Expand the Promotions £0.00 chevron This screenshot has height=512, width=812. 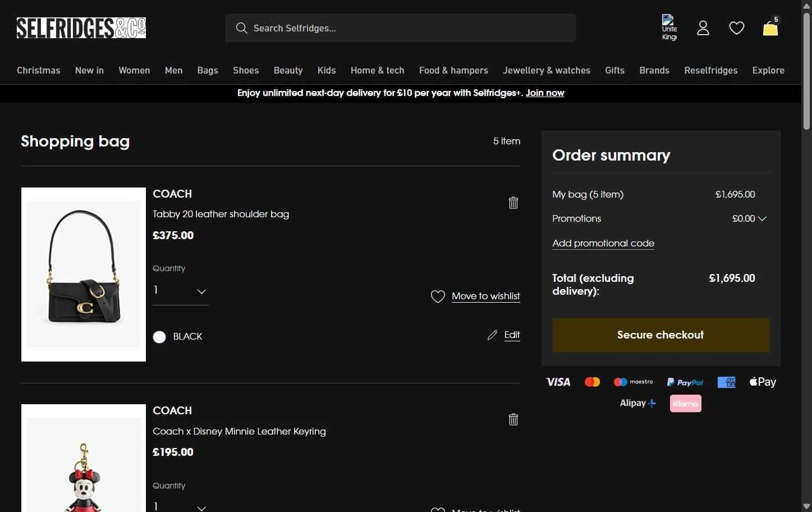click(762, 219)
